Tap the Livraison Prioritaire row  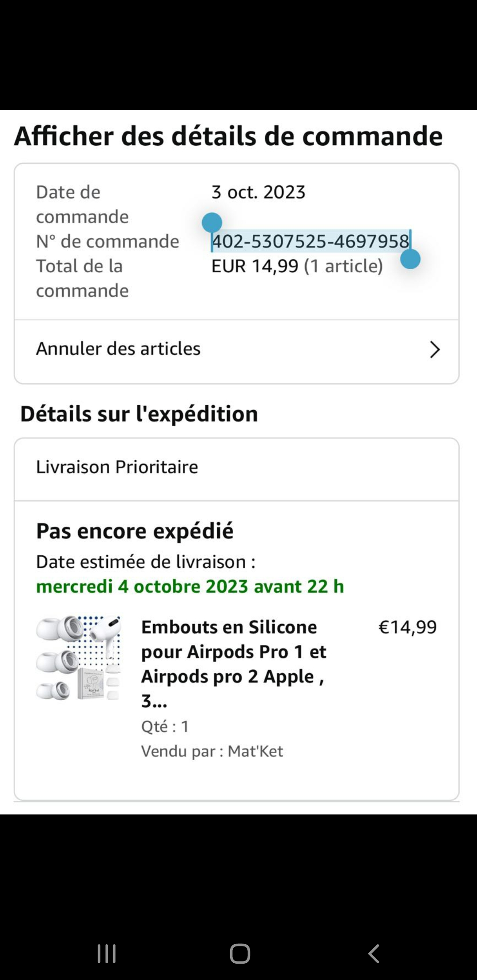click(x=117, y=467)
